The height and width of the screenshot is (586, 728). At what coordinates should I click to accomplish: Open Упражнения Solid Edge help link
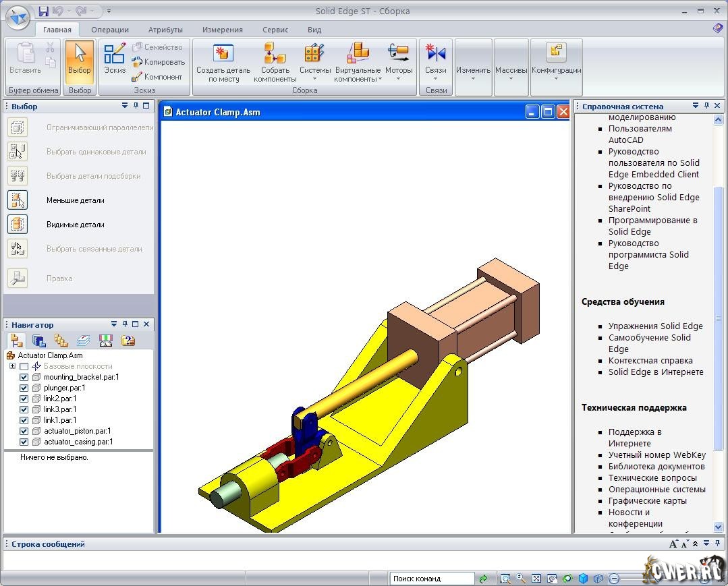point(655,326)
